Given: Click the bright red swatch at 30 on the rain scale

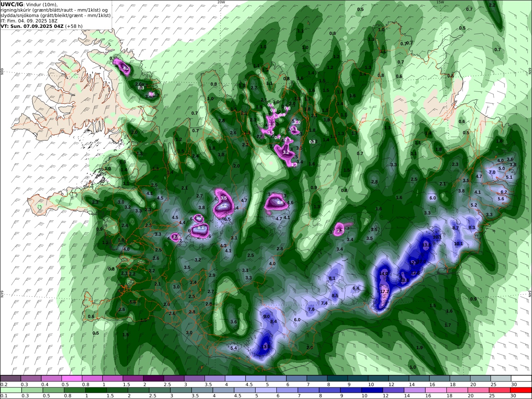Looking at the screenshot, I should tap(521, 390).
